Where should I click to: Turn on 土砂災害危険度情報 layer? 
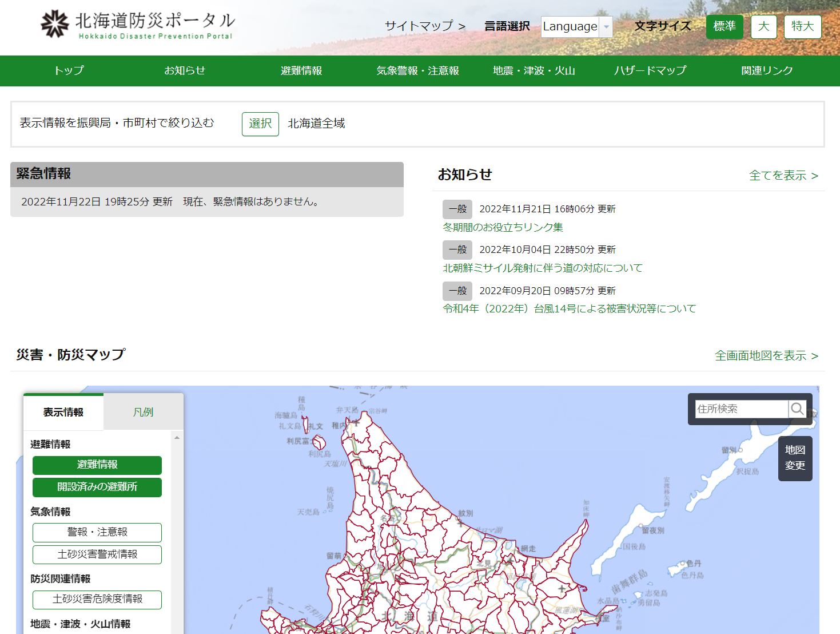97,599
